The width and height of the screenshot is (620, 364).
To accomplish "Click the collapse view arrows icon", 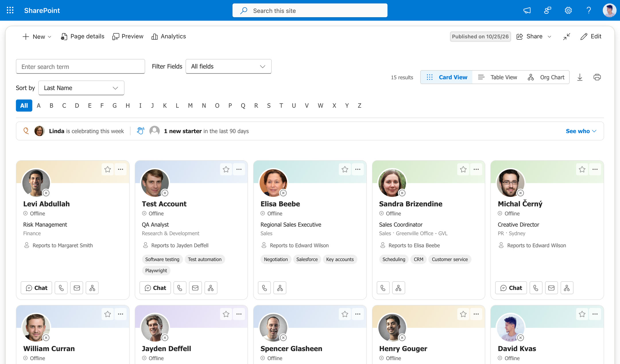I will click(567, 36).
